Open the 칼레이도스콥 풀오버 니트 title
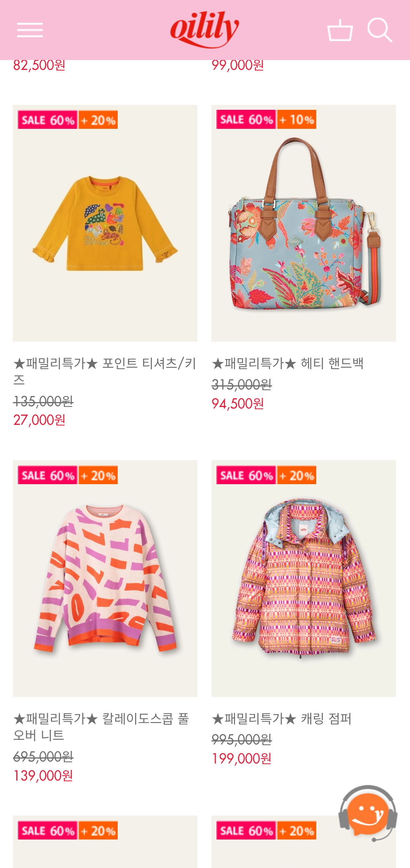Screen dimensions: 410x868 101,726
